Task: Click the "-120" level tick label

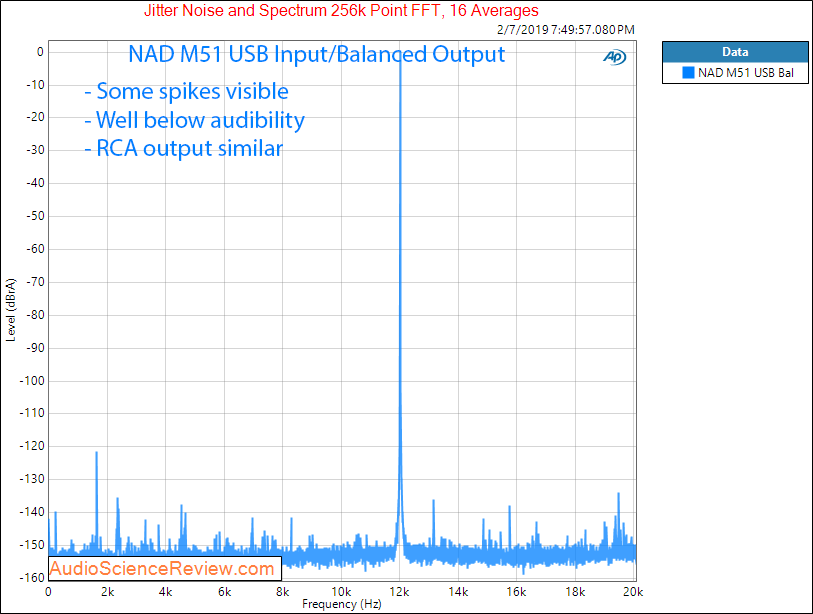Action: click(x=32, y=446)
